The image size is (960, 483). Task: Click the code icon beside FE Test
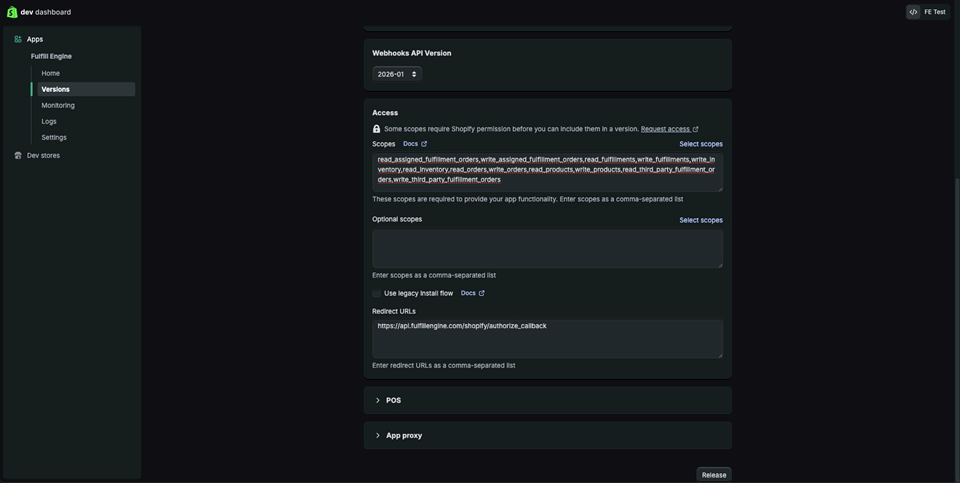(x=913, y=12)
